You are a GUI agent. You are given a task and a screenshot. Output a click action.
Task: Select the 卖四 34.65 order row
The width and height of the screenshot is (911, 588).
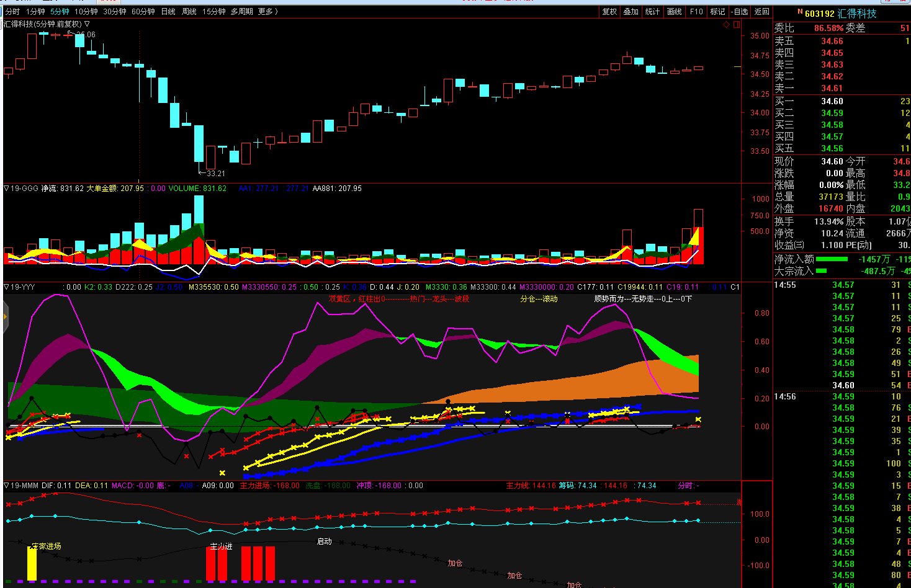(842, 53)
